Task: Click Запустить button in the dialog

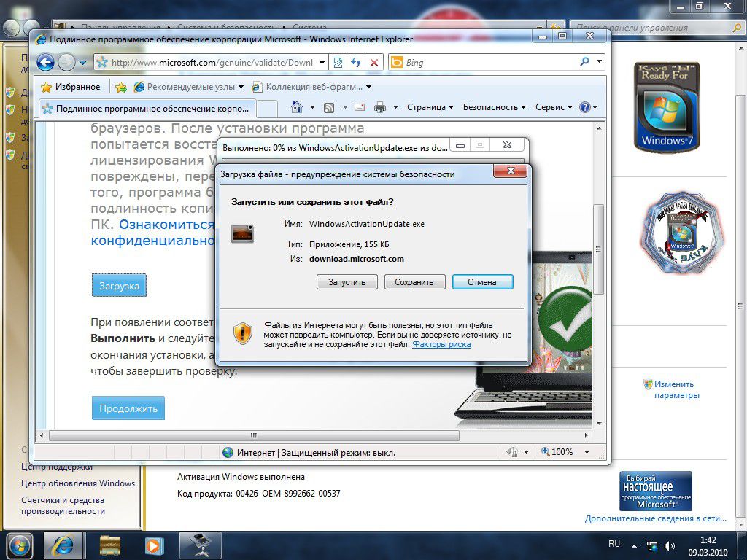Action: pyautogui.click(x=347, y=282)
